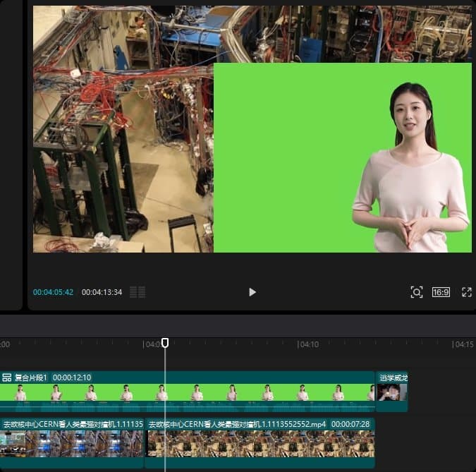Click the 00:00:12:10 duration on the compound clip

72,377
